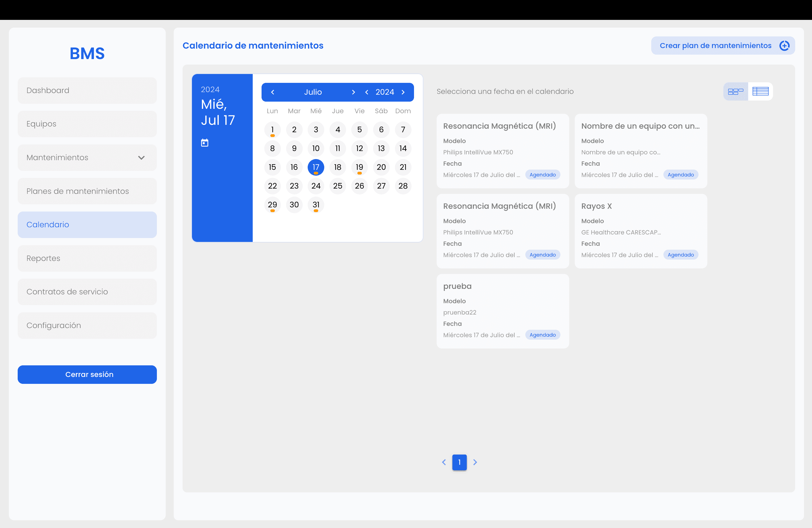
Task: Click the Julio month label
Action: click(x=313, y=92)
